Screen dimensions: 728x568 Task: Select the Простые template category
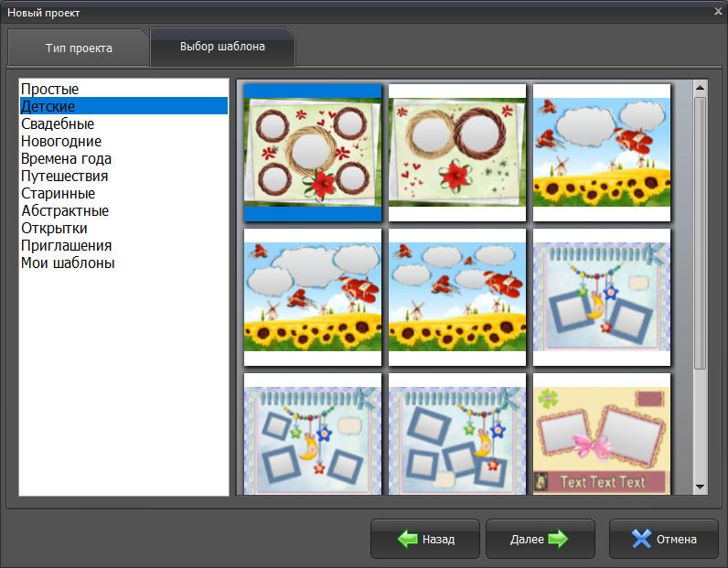coord(124,89)
